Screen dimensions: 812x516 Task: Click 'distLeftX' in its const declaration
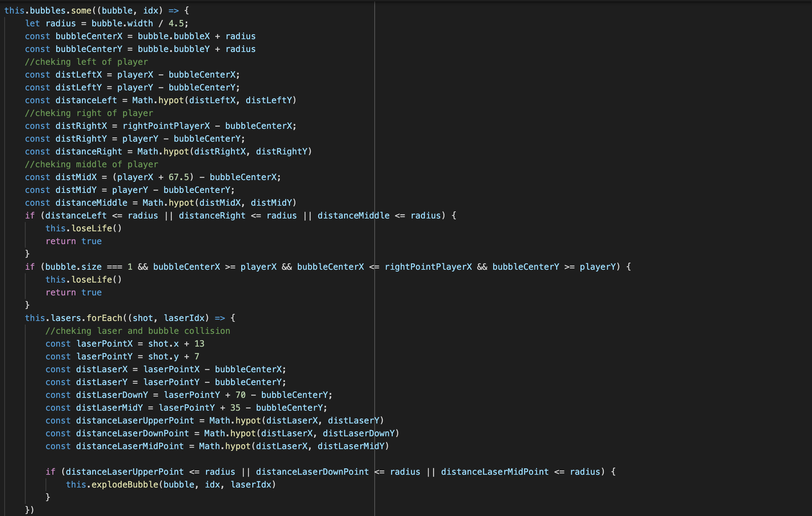click(79, 75)
